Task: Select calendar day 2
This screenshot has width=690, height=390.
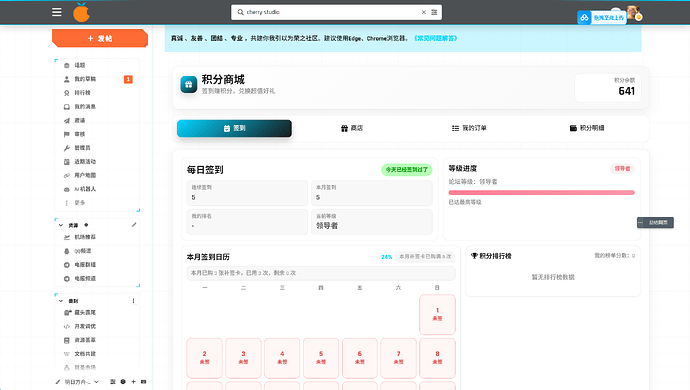Action: [x=205, y=358]
